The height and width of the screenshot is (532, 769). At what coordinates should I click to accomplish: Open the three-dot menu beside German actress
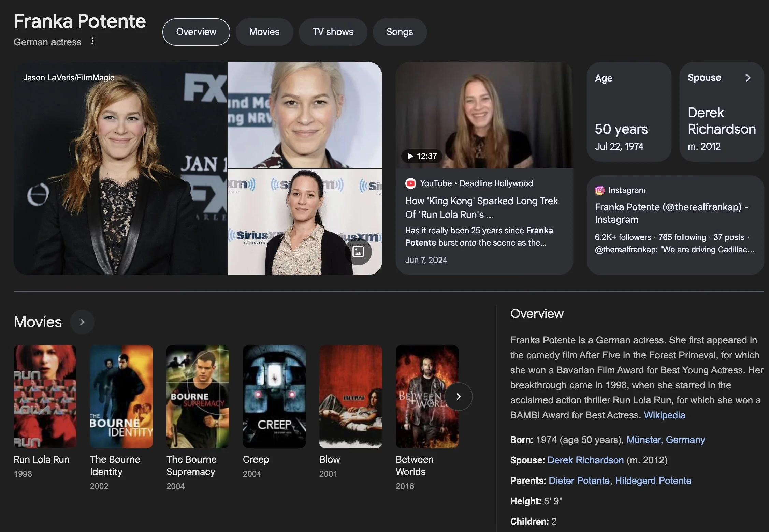point(92,41)
